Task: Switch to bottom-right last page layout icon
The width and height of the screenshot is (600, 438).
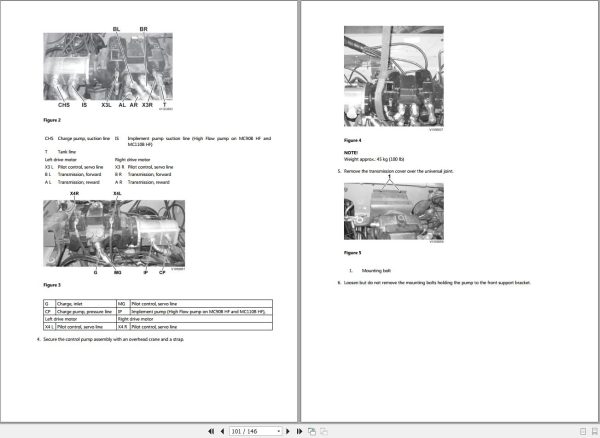Action: point(595,431)
